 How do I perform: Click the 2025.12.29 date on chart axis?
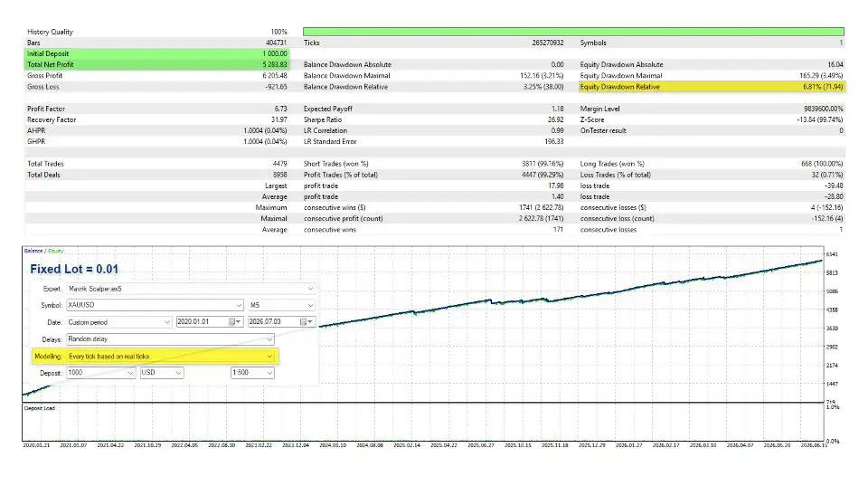[x=591, y=445]
